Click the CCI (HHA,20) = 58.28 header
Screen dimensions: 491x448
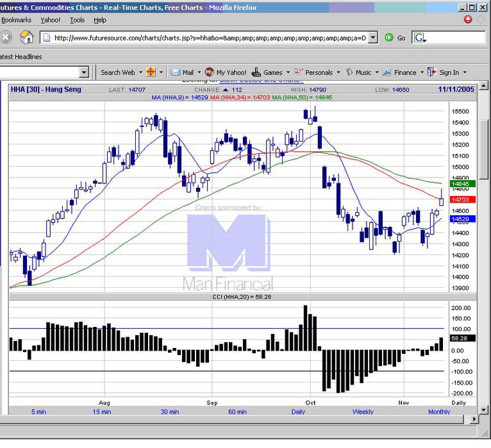coord(242,297)
